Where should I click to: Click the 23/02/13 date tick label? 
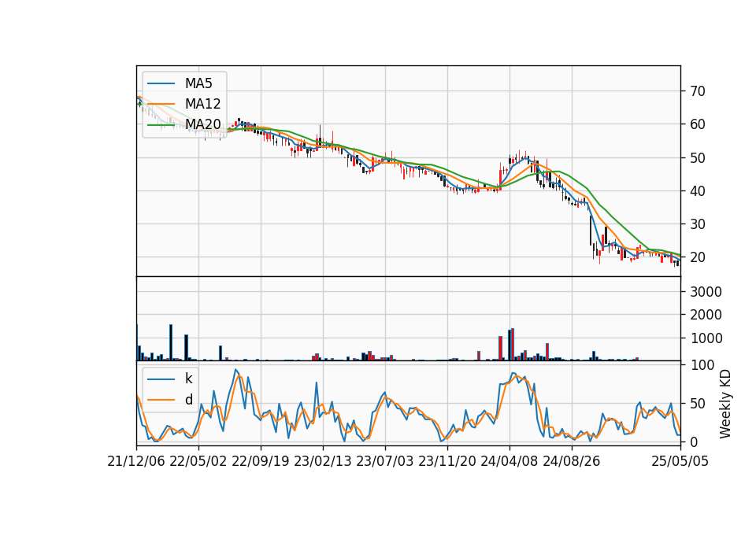click(323, 461)
